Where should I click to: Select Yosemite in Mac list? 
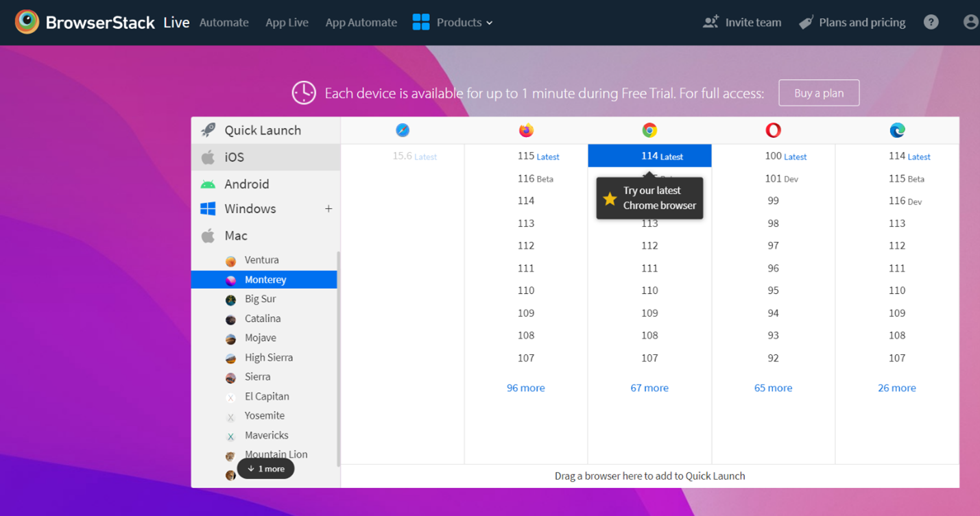coord(264,416)
